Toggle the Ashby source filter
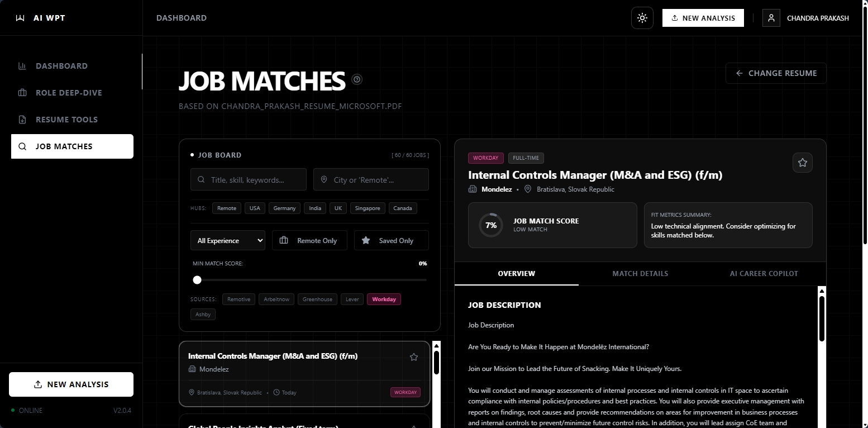868x428 pixels. [203, 314]
